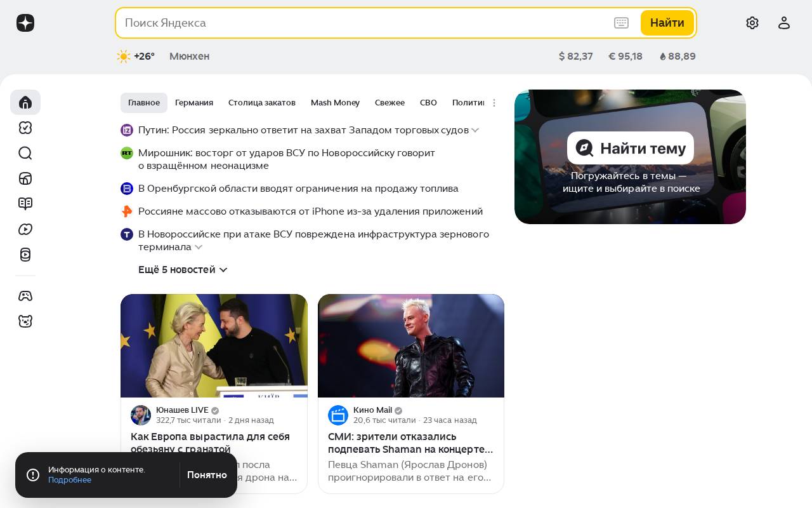The height and width of the screenshot is (508, 812).
Task: Switch to the Свежее tab
Action: [x=390, y=103]
